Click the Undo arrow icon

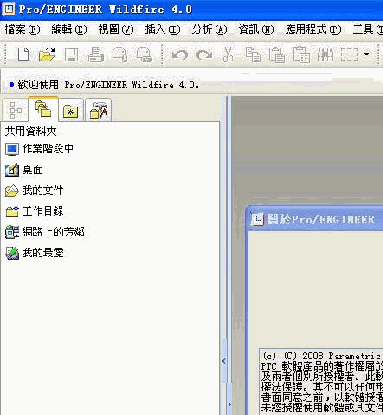coord(180,55)
